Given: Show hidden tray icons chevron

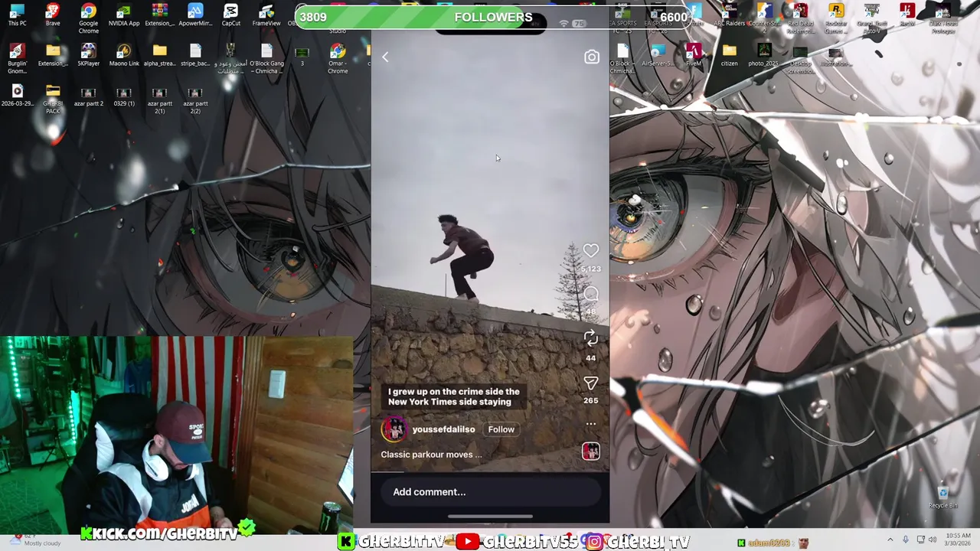Looking at the screenshot, I should click(890, 540).
